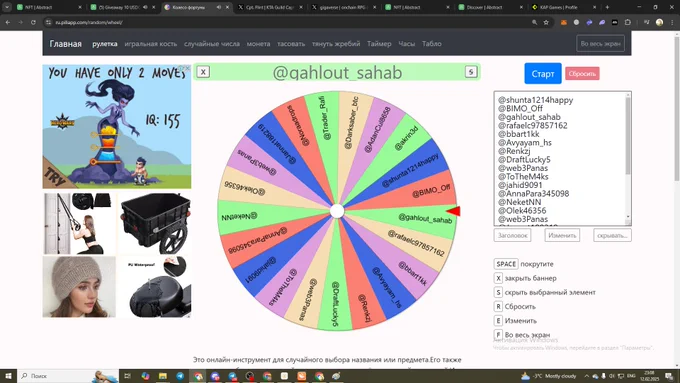Image resolution: width=680 pixels, height=383 pixels.
Task: Click the Заголовок button
Action: pos(512,236)
